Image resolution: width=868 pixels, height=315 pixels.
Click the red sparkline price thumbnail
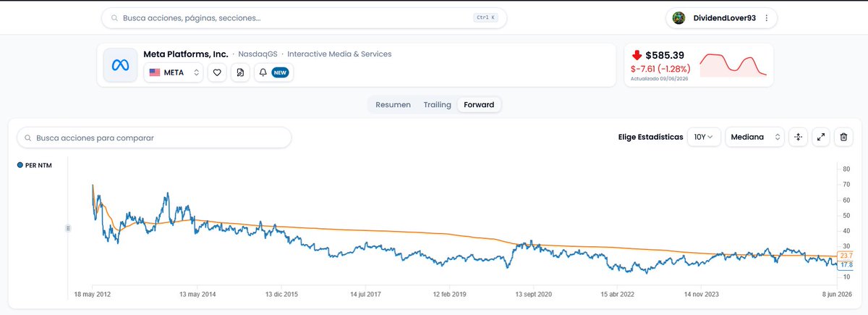click(x=733, y=65)
